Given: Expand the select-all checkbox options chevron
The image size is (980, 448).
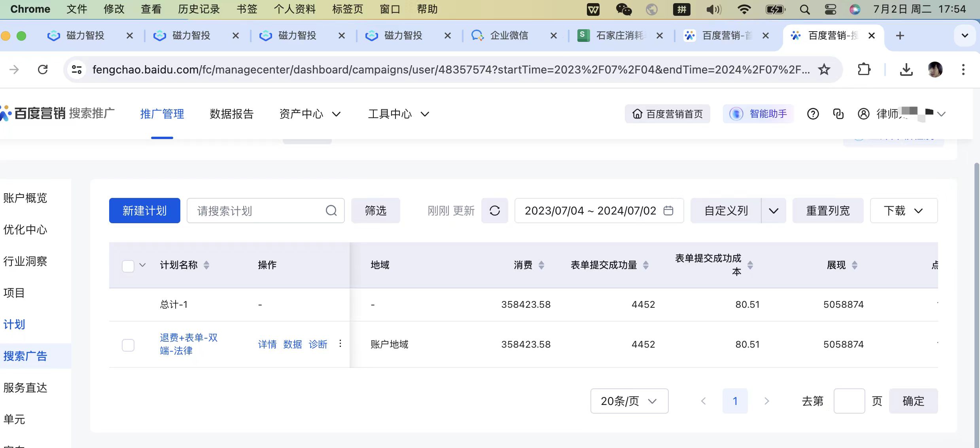Looking at the screenshot, I should [143, 265].
